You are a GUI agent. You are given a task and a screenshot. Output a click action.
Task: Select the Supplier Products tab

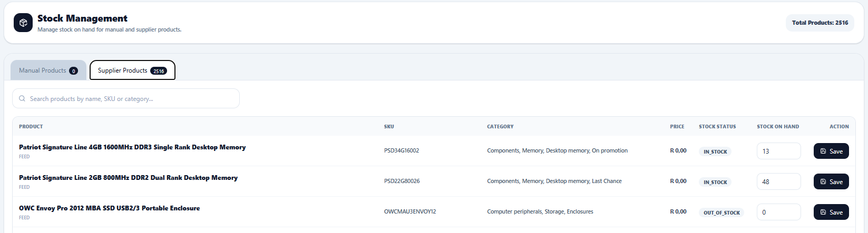point(132,70)
